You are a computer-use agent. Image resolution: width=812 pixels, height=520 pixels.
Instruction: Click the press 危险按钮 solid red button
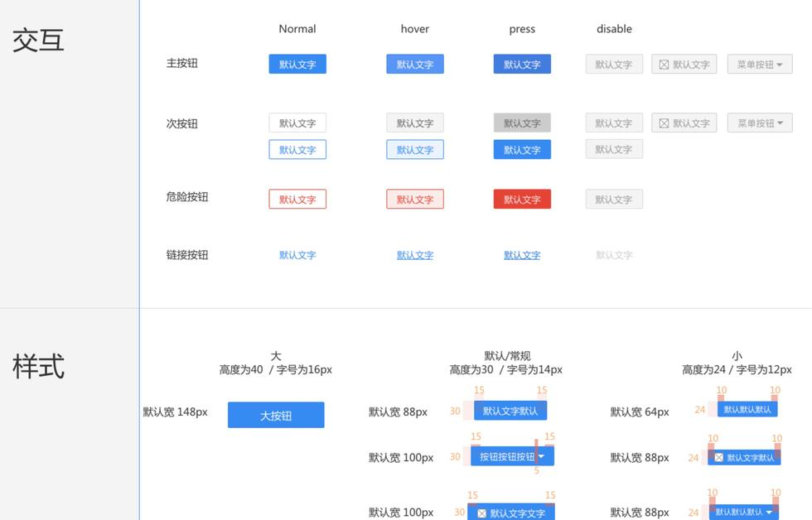522,200
